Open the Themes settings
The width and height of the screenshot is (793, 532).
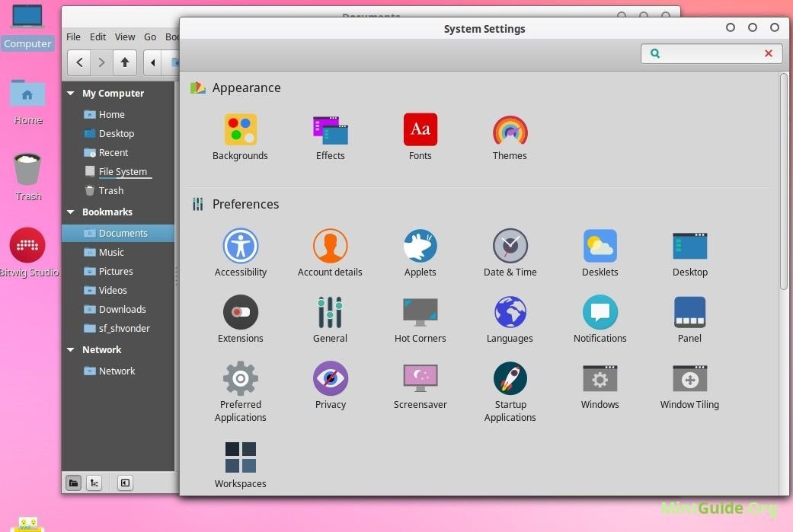click(509, 129)
